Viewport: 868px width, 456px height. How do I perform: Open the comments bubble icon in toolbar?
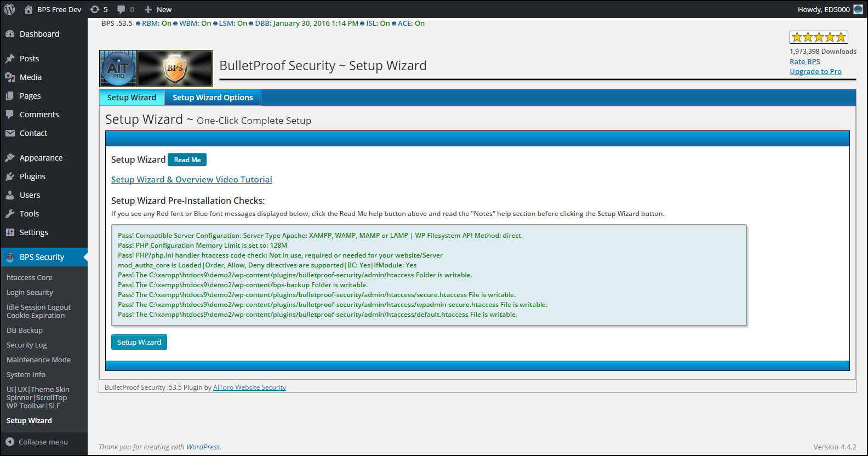[x=121, y=9]
